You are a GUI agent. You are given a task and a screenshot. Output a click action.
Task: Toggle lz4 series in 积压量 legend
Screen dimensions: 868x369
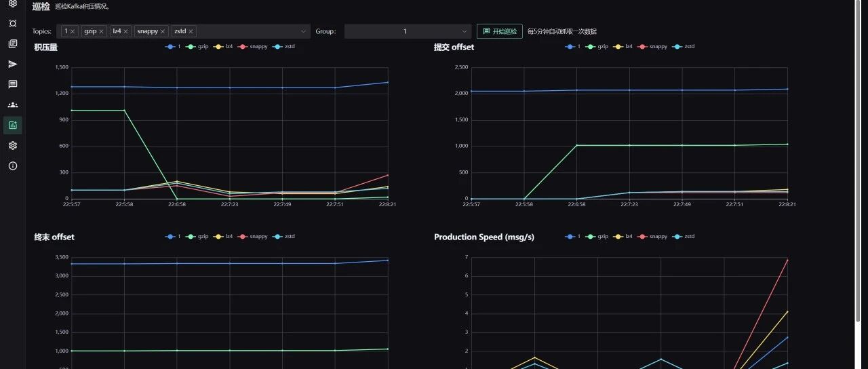[x=222, y=47]
